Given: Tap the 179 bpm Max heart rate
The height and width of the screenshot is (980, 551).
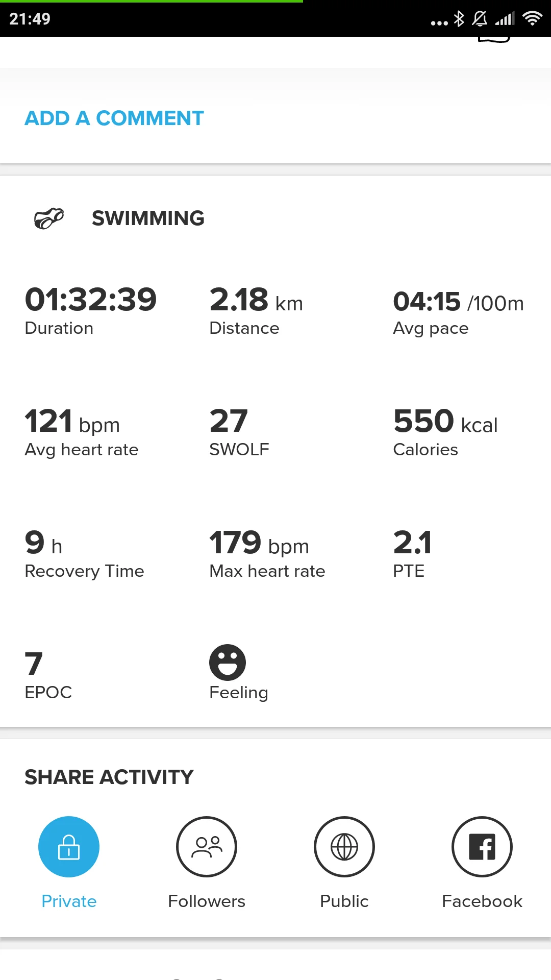Looking at the screenshot, I should point(259,543).
